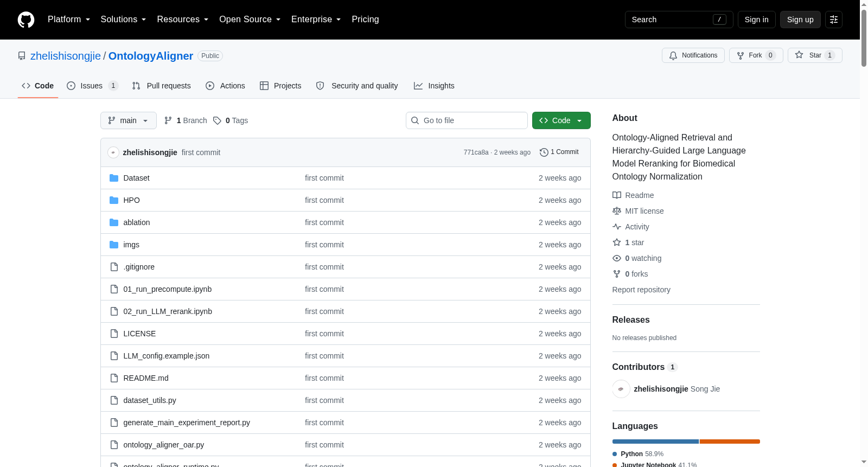The height and width of the screenshot is (467, 868).
Task: Click the ablation folder icon
Action: click(114, 222)
